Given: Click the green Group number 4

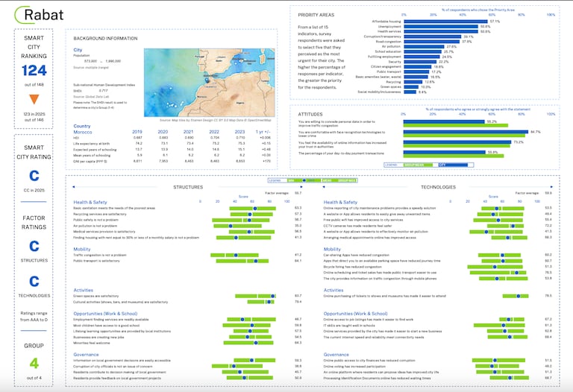Looking at the screenshot, I should point(34,363).
